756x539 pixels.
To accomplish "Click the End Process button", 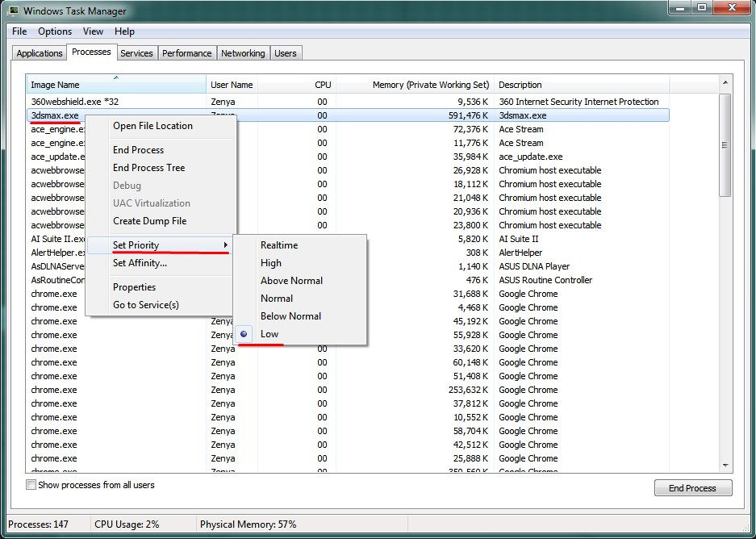I will pyautogui.click(x=693, y=488).
